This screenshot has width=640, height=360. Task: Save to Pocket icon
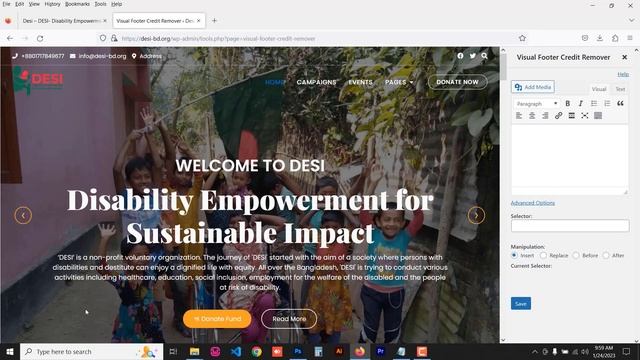(x=585, y=38)
